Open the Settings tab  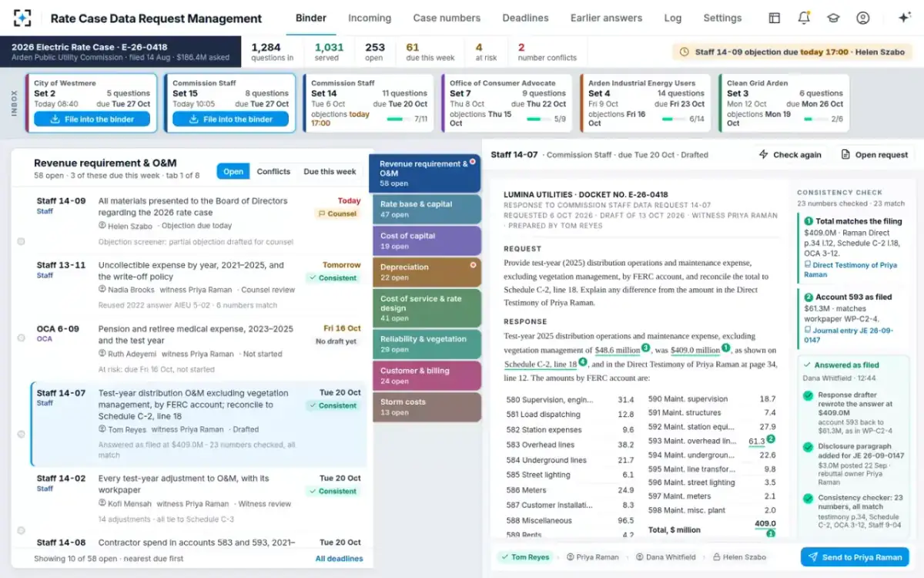click(722, 18)
